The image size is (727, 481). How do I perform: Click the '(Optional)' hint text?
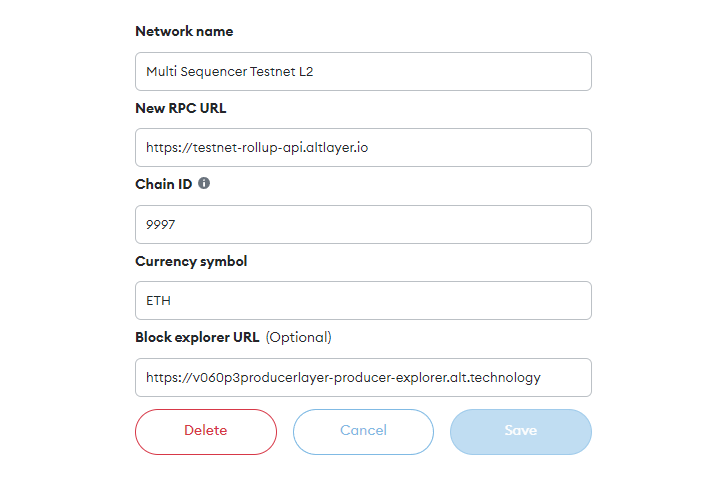point(299,337)
